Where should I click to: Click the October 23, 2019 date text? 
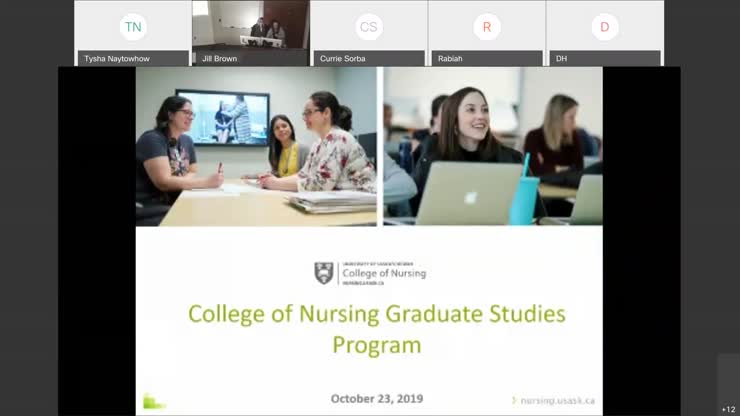377,399
